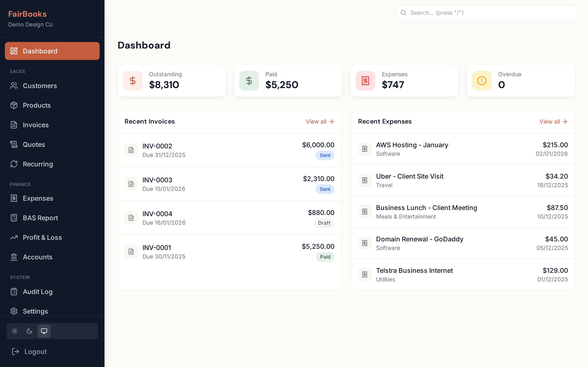
Task: Open the Audit Log entry
Action: (38, 292)
